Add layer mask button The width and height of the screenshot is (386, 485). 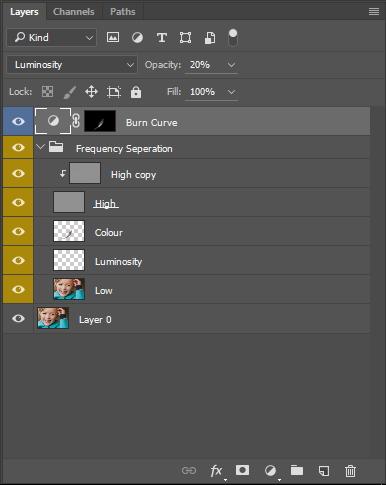[242, 470]
